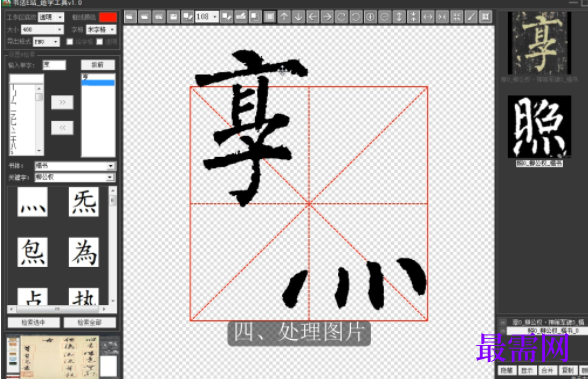This screenshot has height=379, width=588.
Task: Stretch vertically with the up-down arrow icon
Action: point(399,16)
